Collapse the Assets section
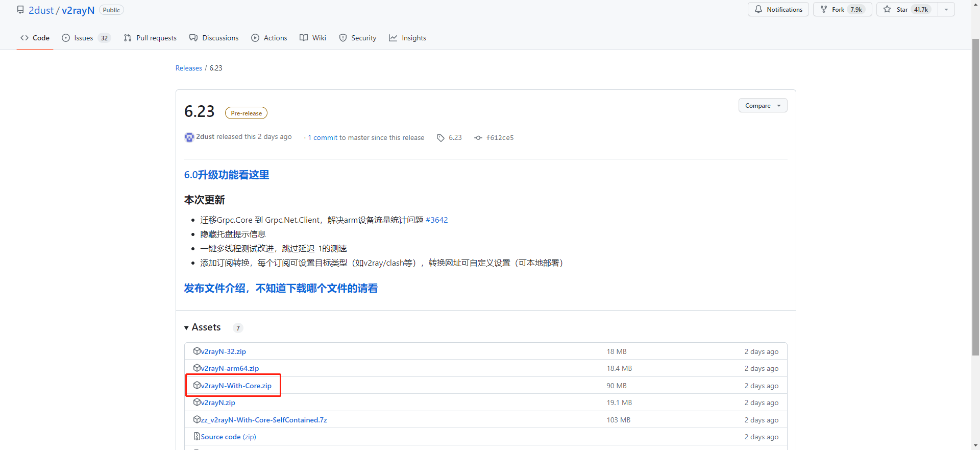980x450 pixels. 203,327
